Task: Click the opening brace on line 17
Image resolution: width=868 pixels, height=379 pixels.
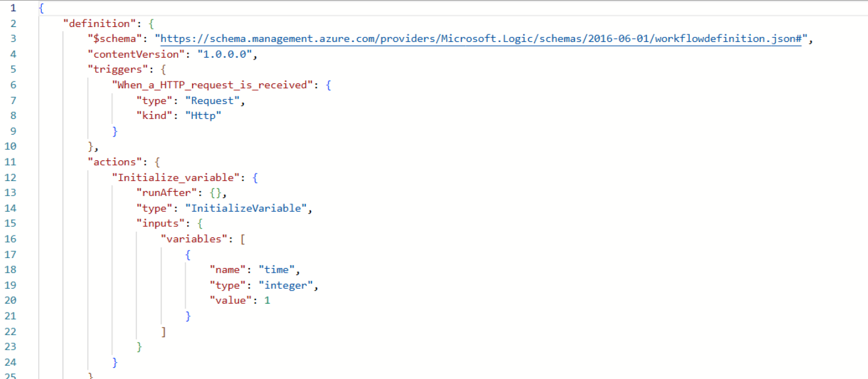Action: (x=188, y=254)
